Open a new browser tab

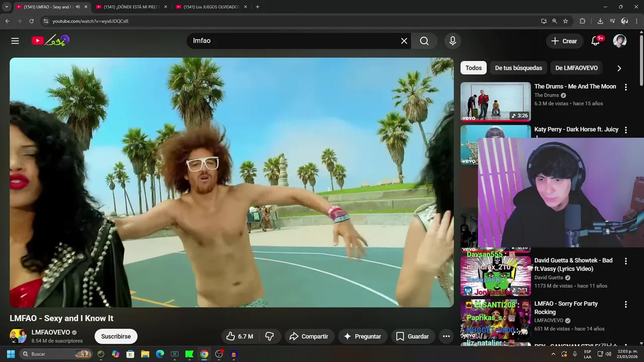[257, 7]
